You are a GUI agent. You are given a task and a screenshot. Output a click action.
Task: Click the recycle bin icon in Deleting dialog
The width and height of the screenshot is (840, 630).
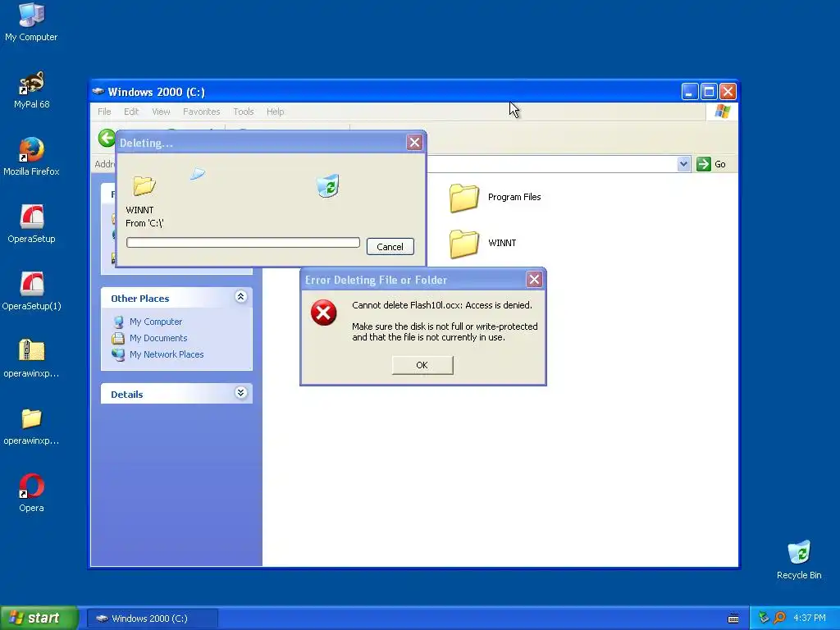point(328,185)
